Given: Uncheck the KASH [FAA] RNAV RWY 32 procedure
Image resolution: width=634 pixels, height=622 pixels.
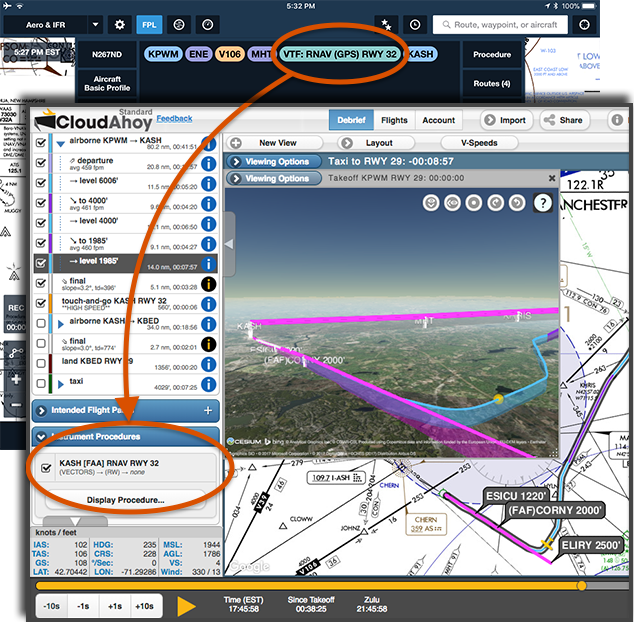Looking at the screenshot, I should tap(46, 468).
